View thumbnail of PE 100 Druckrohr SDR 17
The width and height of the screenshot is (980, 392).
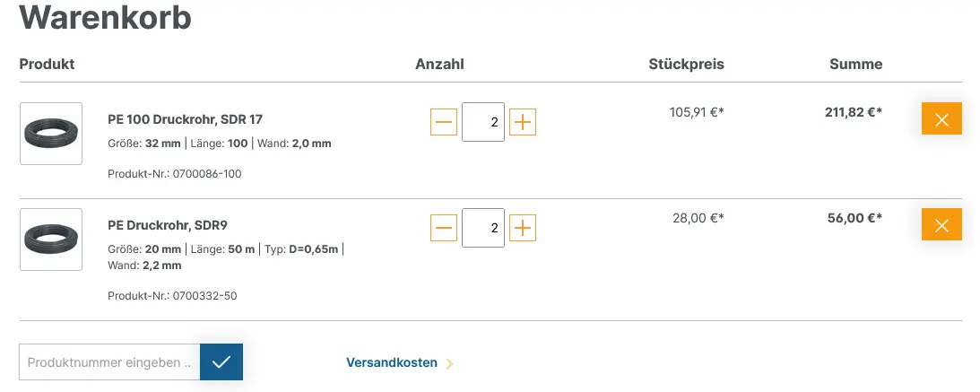[51, 134]
